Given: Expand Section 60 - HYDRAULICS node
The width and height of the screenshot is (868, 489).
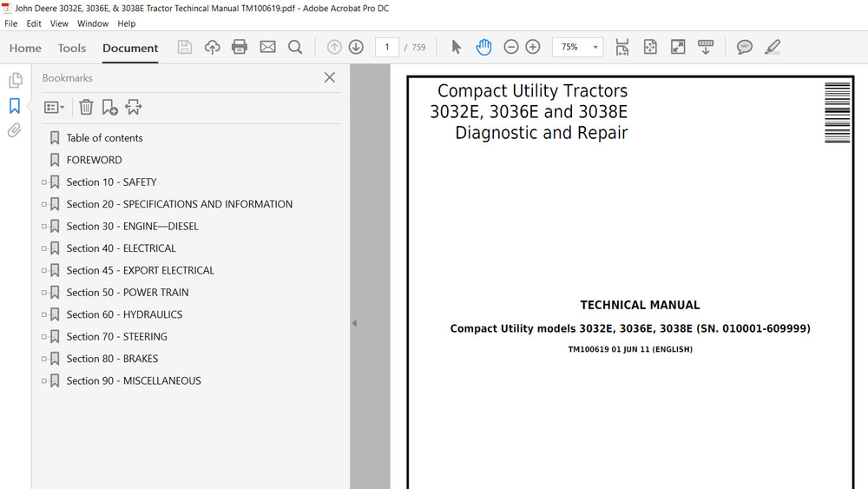Looking at the screenshot, I should pos(44,314).
